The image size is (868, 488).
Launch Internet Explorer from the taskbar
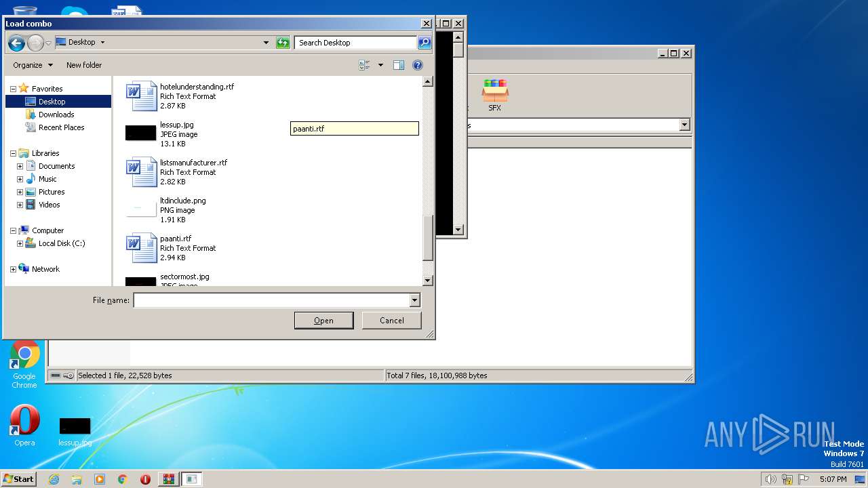(x=54, y=479)
